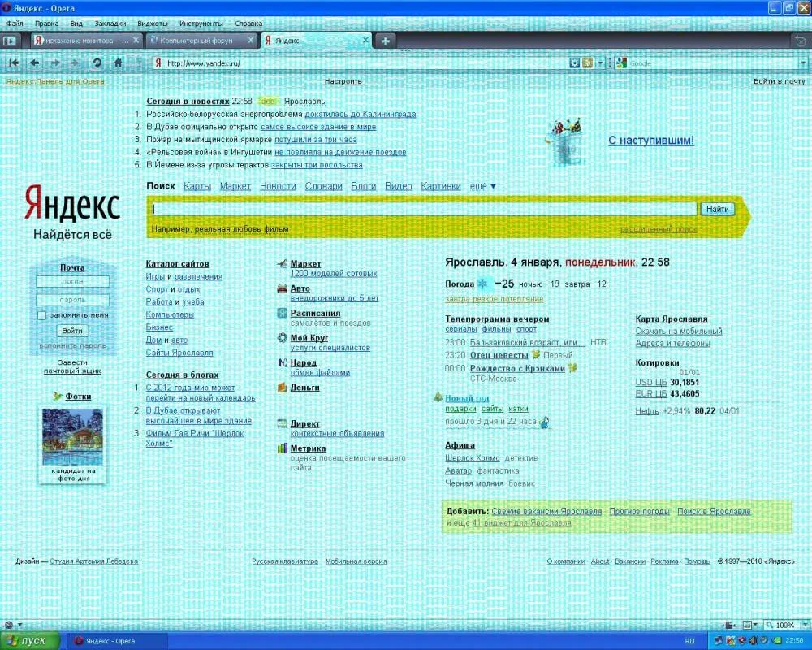The height and width of the screenshot is (650, 812).
Task: Open the Инструменты menu
Action: pyautogui.click(x=201, y=24)
